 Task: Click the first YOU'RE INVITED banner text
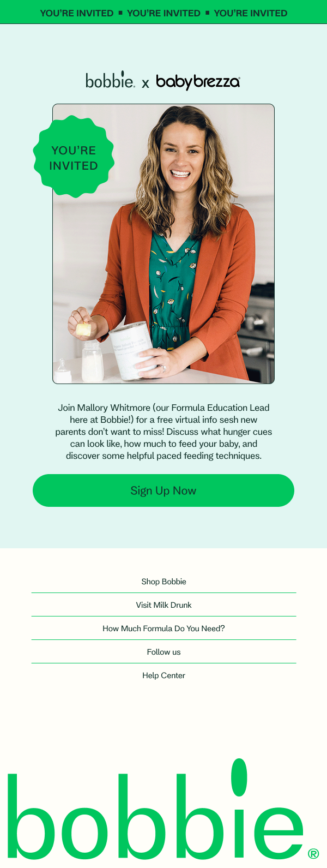[x=77, y=13]
